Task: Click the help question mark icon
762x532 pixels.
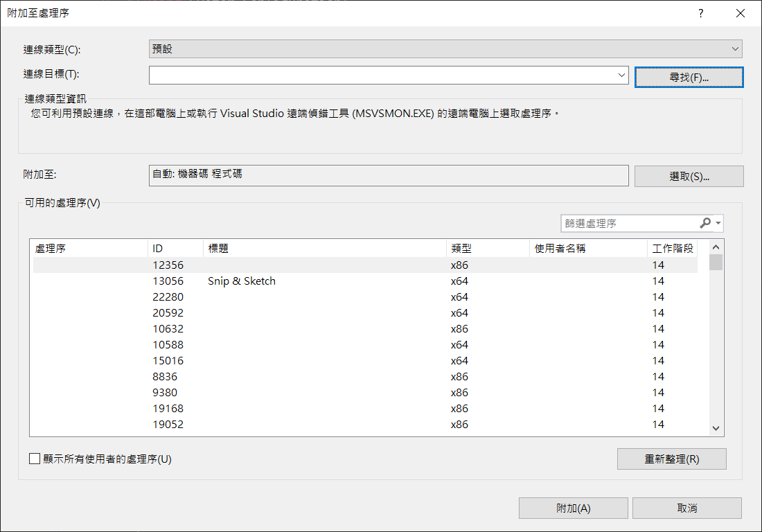Action: pos(701,13)
